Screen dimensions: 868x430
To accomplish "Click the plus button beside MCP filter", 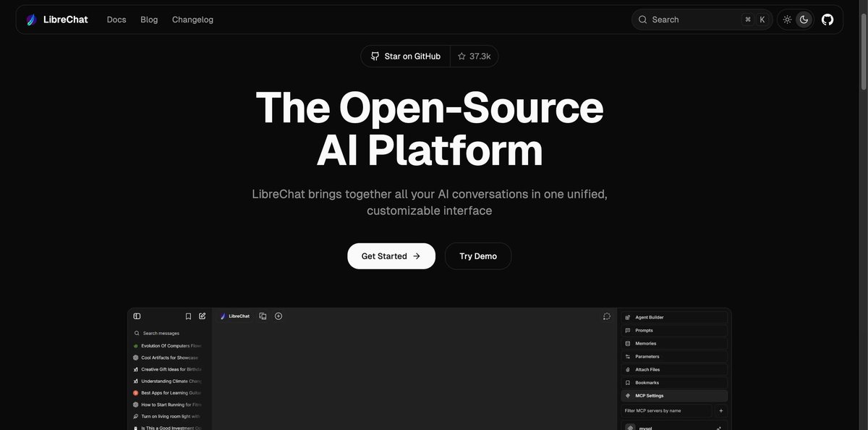I will click(x=721, y=410).
